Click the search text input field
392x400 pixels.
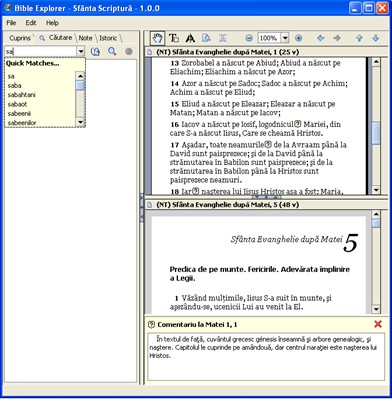tap(41, 52)
